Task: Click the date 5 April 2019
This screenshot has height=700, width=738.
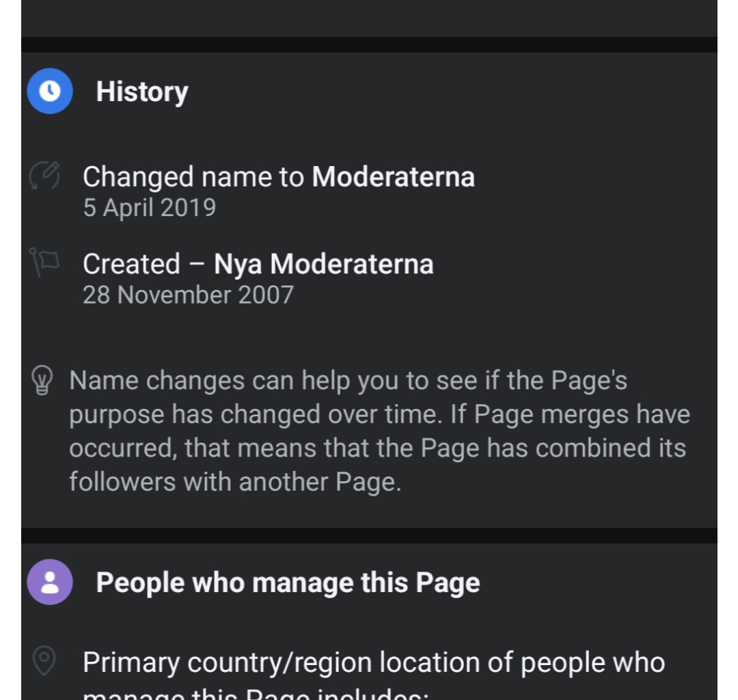Action: pyautogui.click(x=150, y=207)
